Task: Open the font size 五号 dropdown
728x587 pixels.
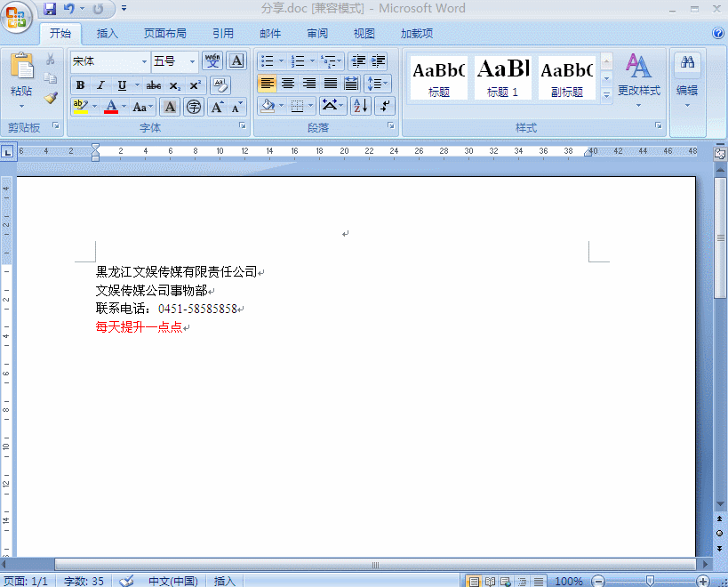Action: (192, 61)
